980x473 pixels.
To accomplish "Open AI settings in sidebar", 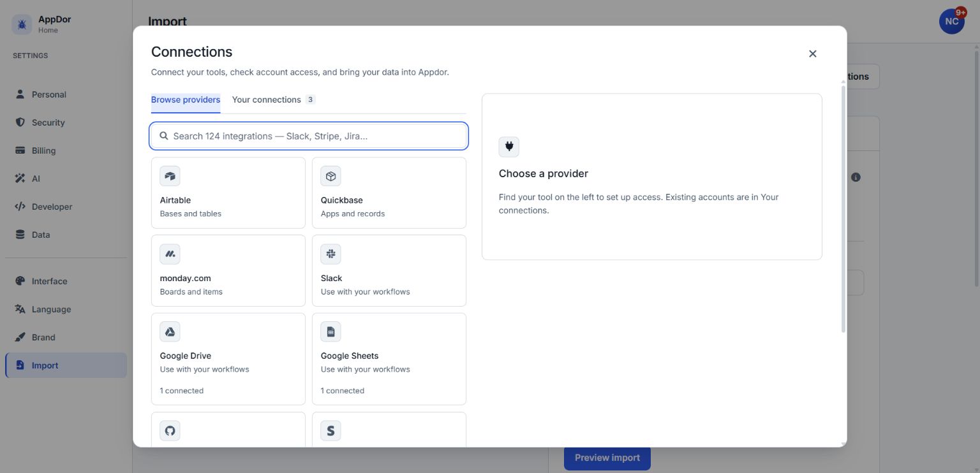I will [66, 178].
